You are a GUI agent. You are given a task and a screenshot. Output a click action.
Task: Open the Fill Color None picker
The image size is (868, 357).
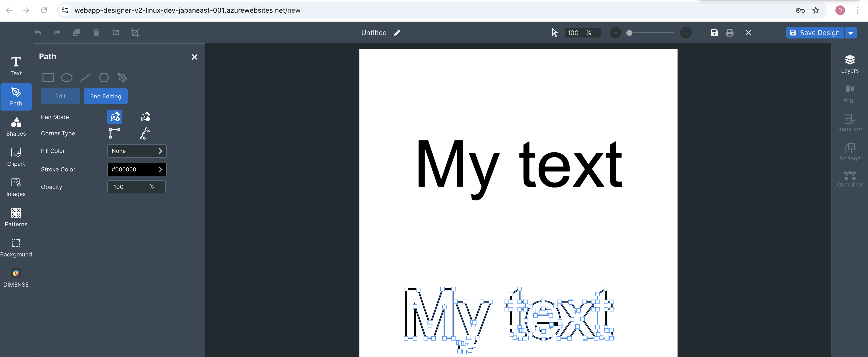137,151
